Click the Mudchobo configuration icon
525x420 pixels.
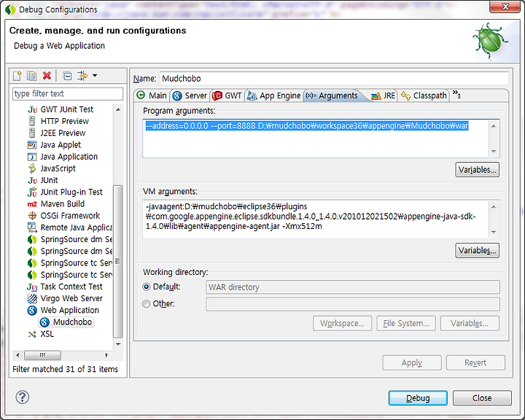[44, 322]
